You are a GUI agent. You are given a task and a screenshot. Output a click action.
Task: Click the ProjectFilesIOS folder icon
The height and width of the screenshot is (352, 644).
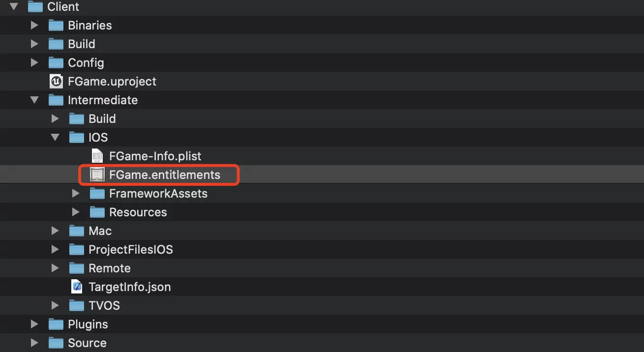pos(77,249)
